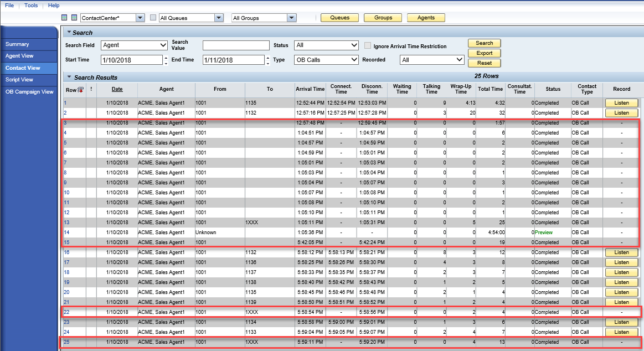The height and width of the screenshot is (351, 644).
Task: Click the Export button
Action: [x=484, y=53]
